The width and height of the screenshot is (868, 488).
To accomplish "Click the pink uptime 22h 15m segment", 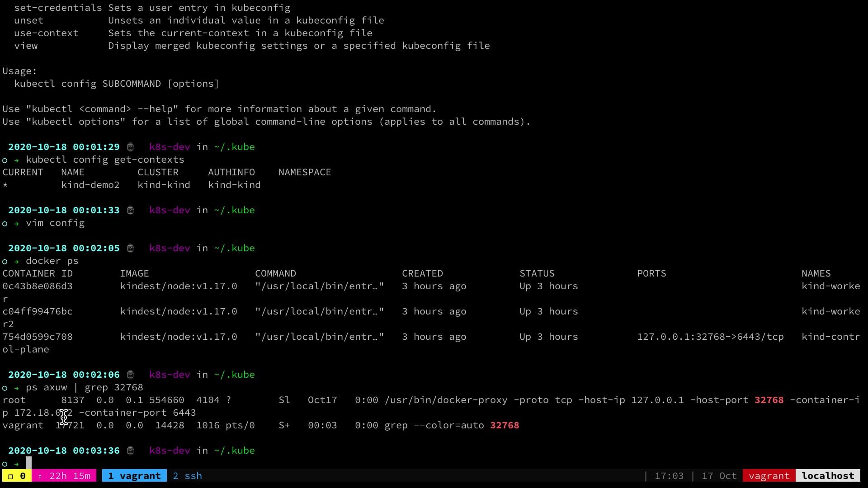I will [64, 476].
